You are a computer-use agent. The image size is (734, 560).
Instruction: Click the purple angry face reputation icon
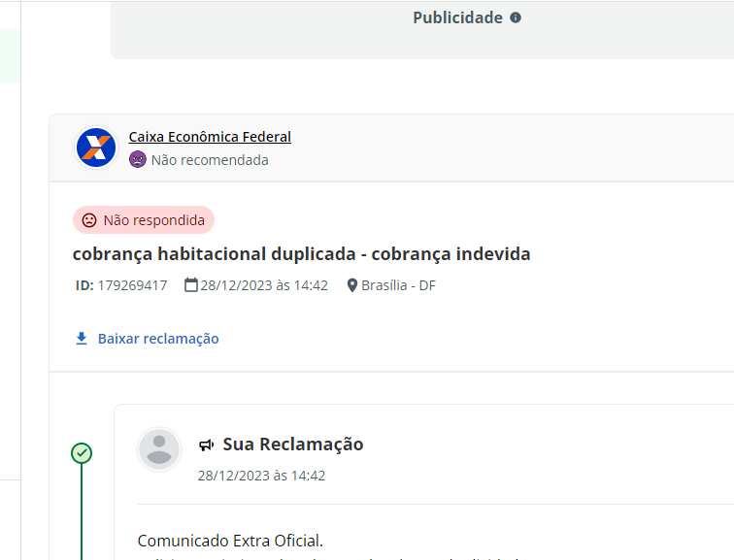pos(138,159)
